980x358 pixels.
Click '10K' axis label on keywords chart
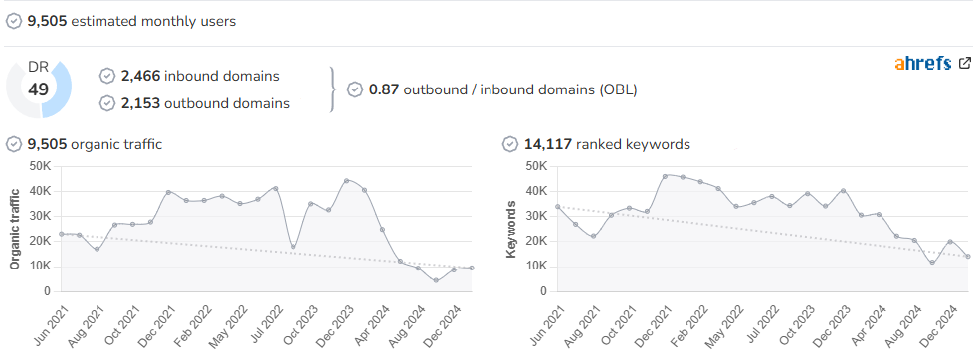pyautogui.click(x=536, y=267)
